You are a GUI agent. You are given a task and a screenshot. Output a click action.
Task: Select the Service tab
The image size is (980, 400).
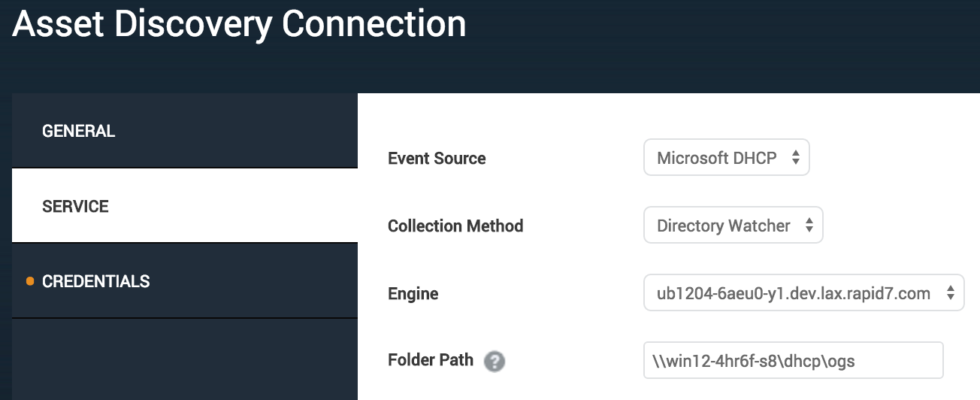pyautogui.click(x=75, y=206)
